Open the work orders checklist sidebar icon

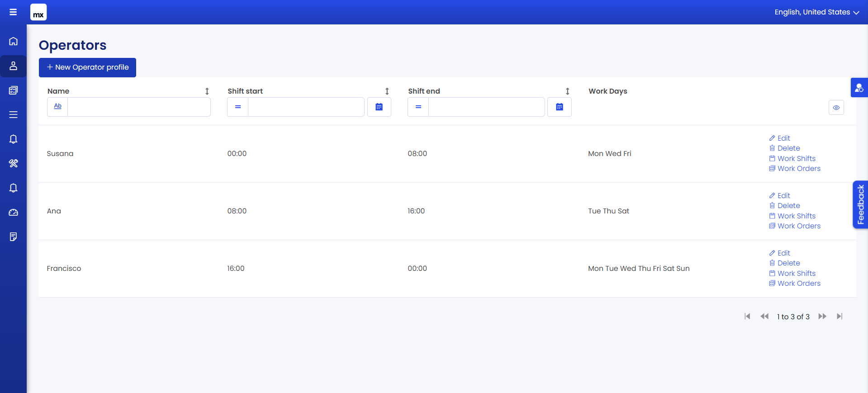13,90
